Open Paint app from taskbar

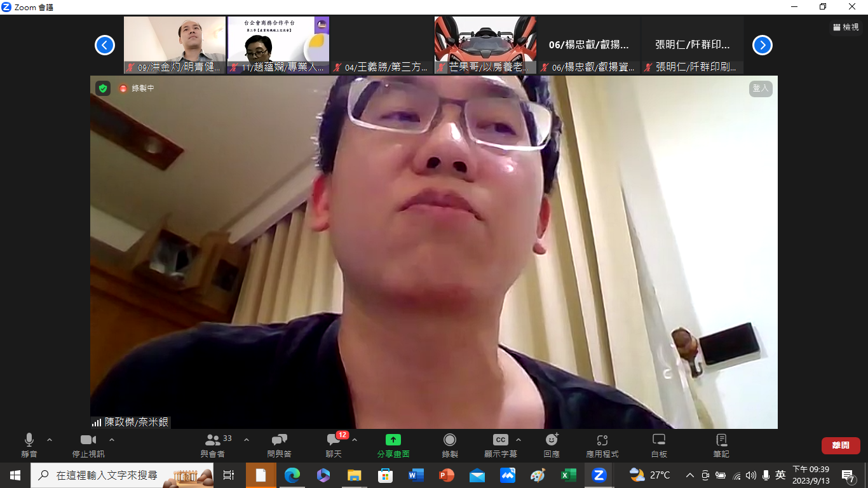[538, 475]
